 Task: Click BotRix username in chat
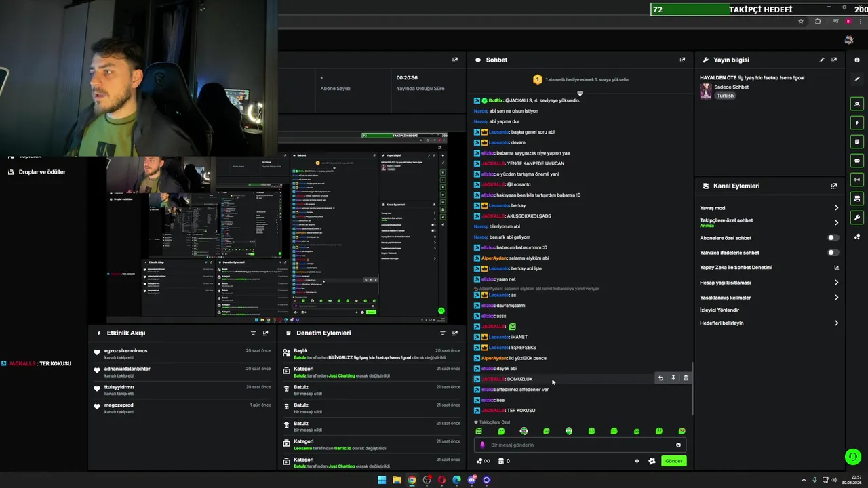point(496,100)
